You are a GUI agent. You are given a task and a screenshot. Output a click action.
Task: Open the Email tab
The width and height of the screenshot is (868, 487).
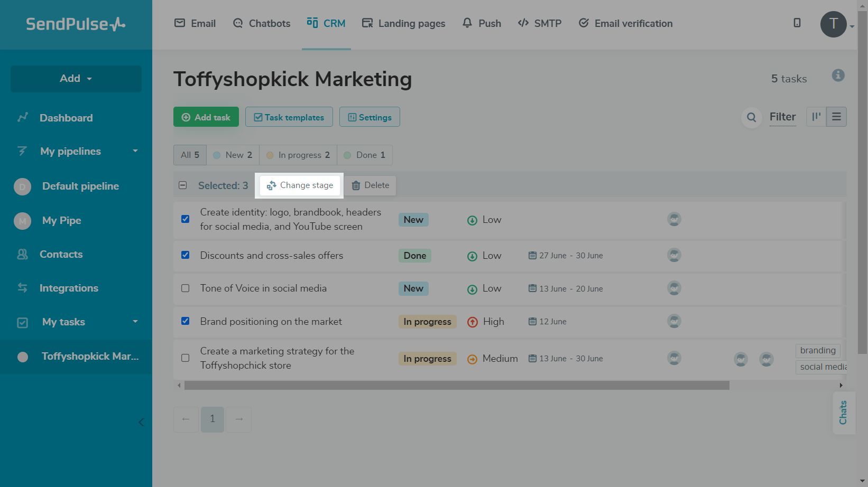click(x=195, y=23)
